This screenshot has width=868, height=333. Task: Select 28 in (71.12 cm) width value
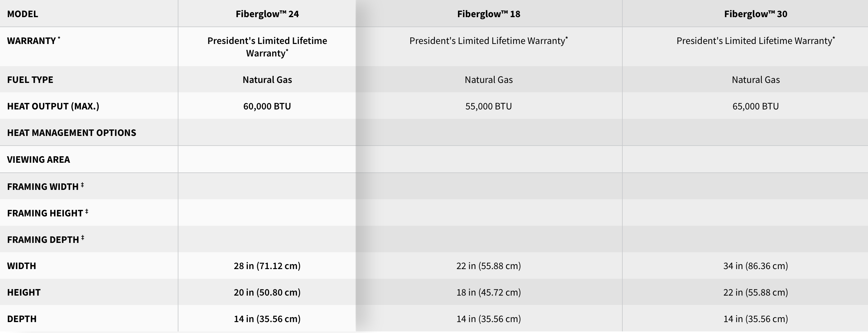coord(267,266)
